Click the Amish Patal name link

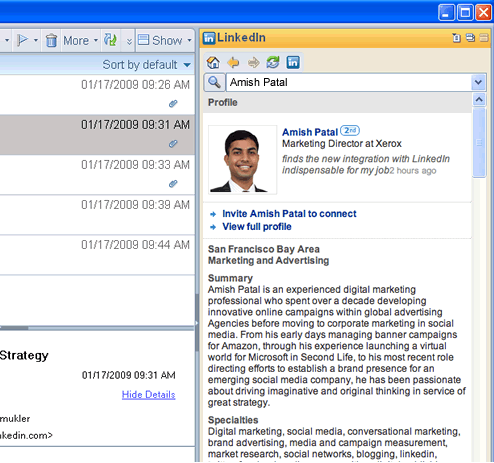[310, 132]
